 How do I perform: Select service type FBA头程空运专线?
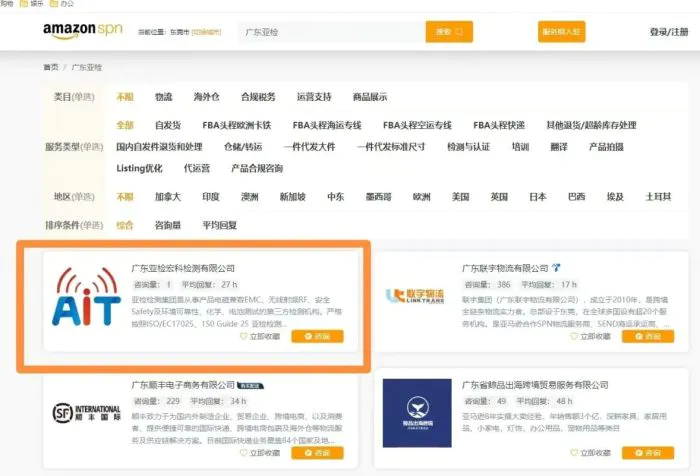pyautogui.click(x=417, y=125)
